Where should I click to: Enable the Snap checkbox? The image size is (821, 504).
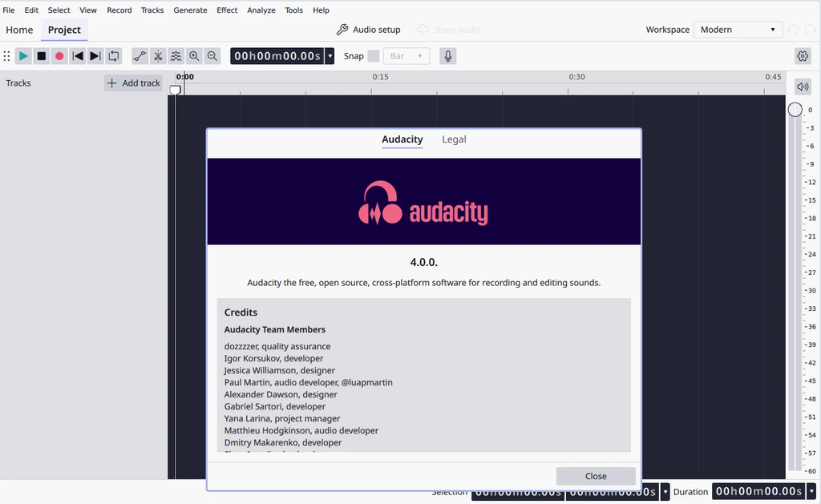[x=374, y=56]
